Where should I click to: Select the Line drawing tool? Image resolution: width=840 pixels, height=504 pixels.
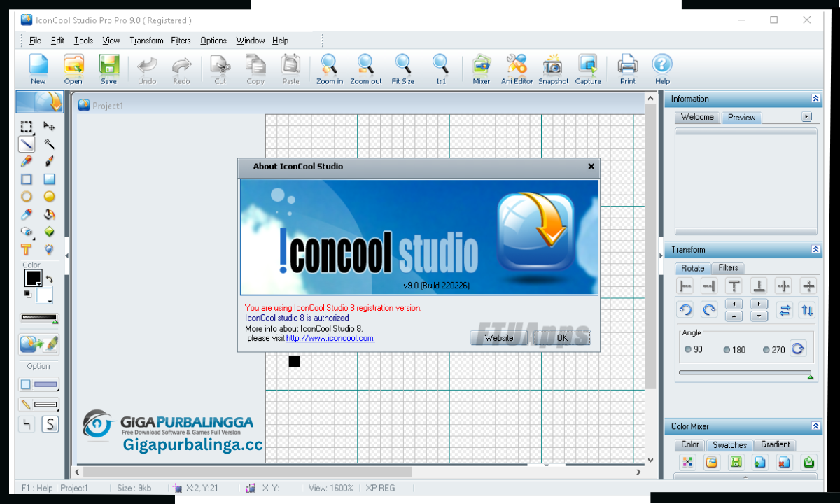coord(27,144)
